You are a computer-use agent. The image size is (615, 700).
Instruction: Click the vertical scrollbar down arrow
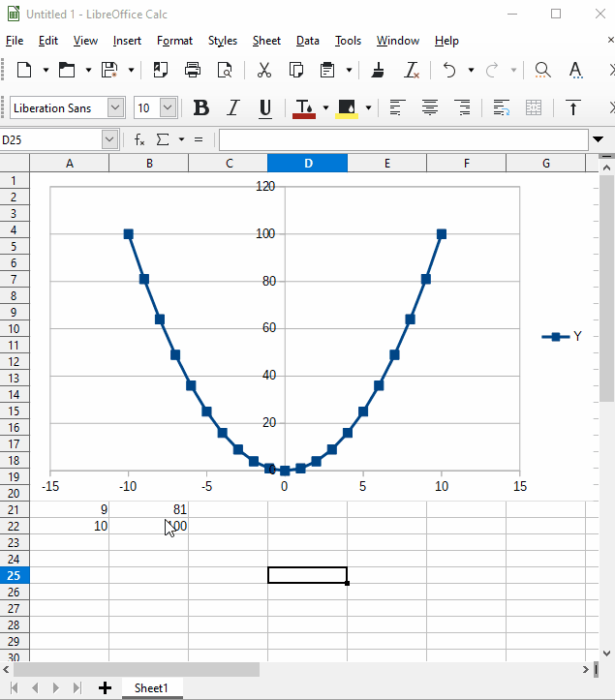tap(606, 654)
